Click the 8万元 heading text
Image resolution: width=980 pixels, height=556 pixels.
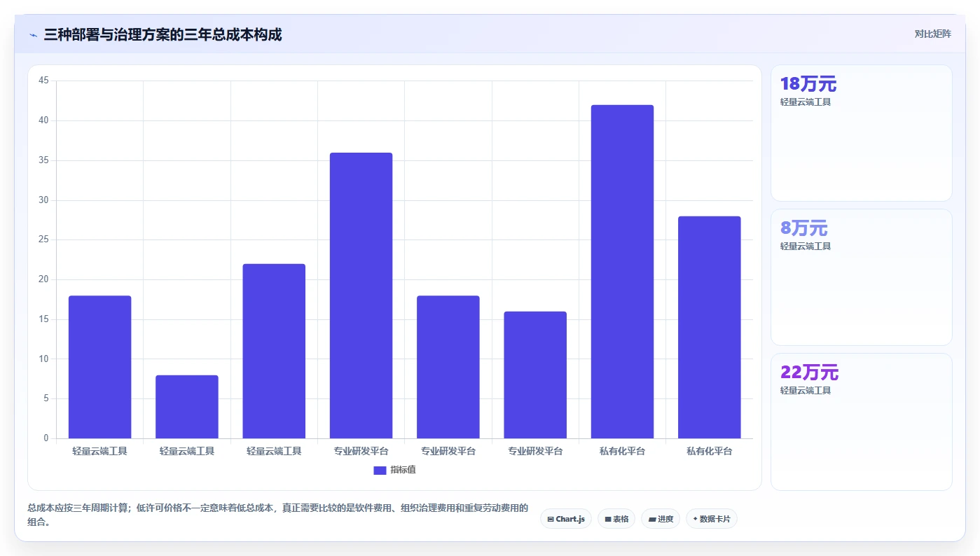[803, 228]
